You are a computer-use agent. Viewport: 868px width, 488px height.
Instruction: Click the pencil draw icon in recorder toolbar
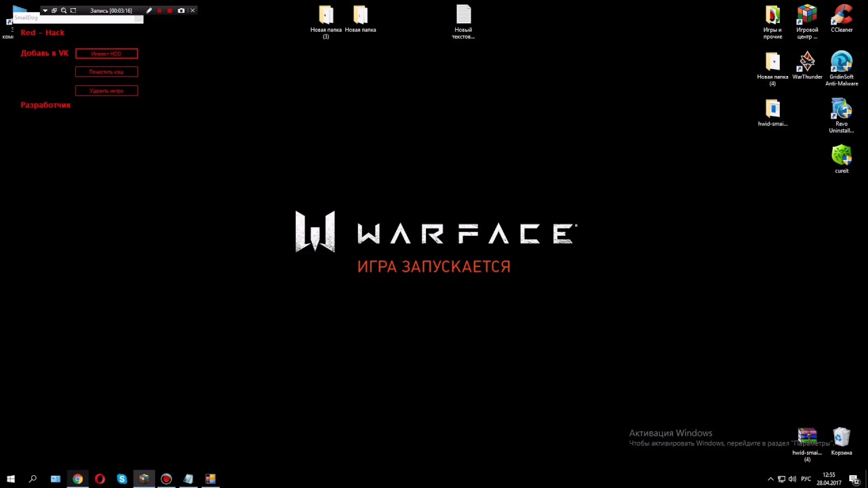pyautogui.click(x=149, y=11)
